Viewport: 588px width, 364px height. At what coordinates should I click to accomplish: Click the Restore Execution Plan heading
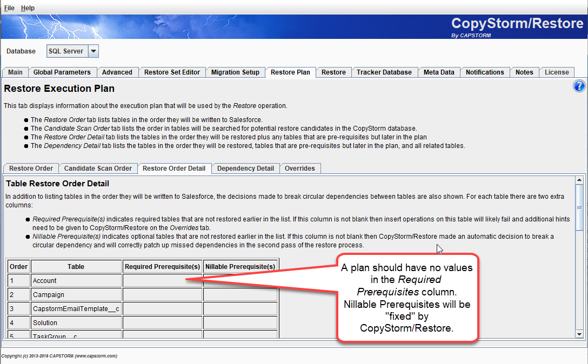59,89
